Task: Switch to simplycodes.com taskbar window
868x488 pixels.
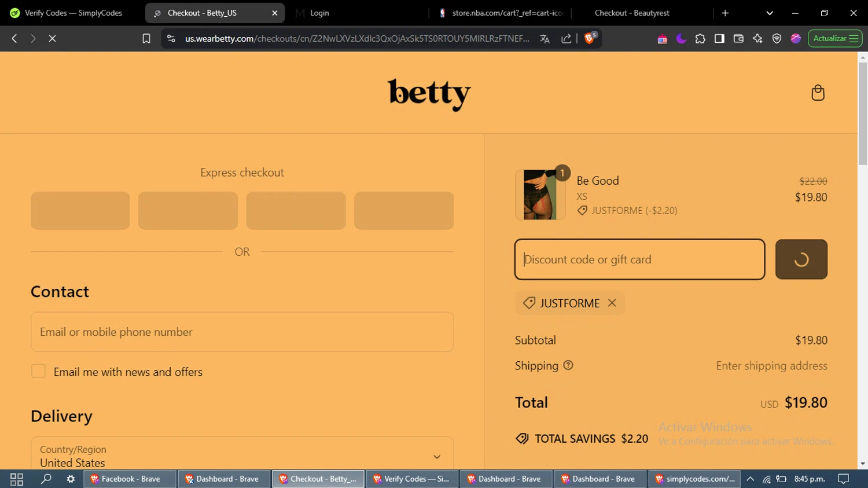Action: point(694,479)
